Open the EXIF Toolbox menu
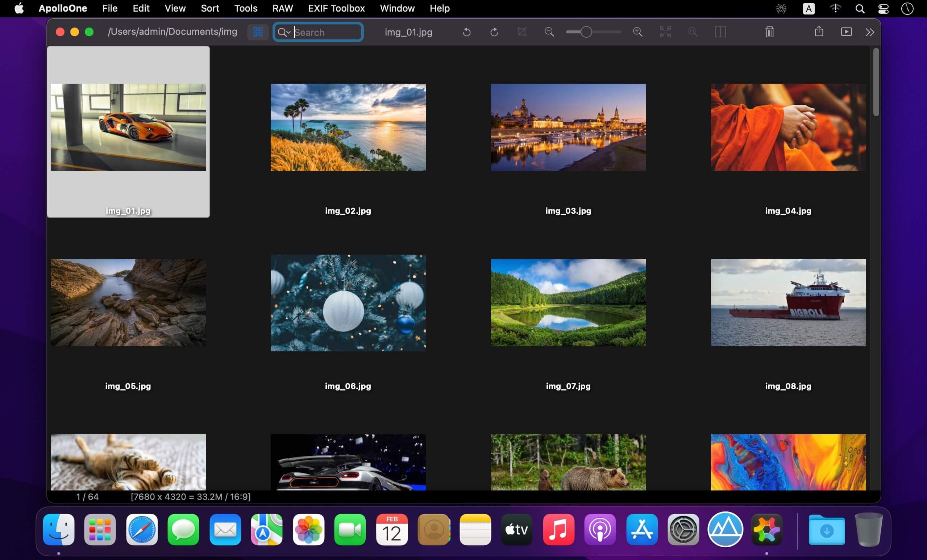The width and height of the screenshot is (927, 560). (336, 8)
